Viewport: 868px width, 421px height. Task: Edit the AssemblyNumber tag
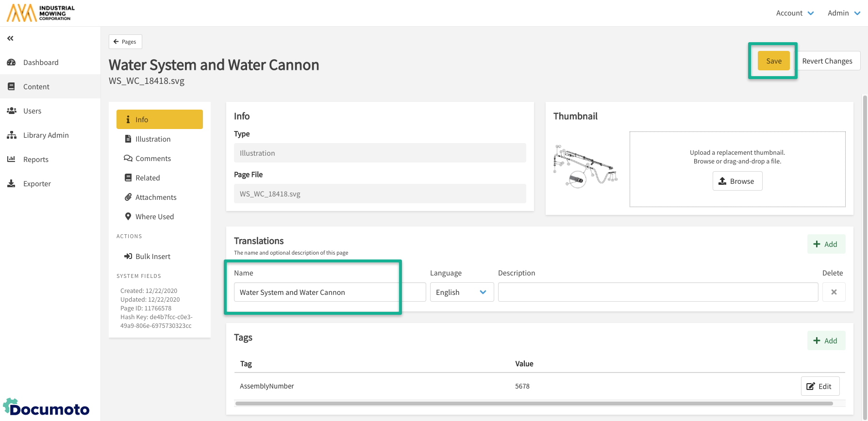[x=819, y=386]
